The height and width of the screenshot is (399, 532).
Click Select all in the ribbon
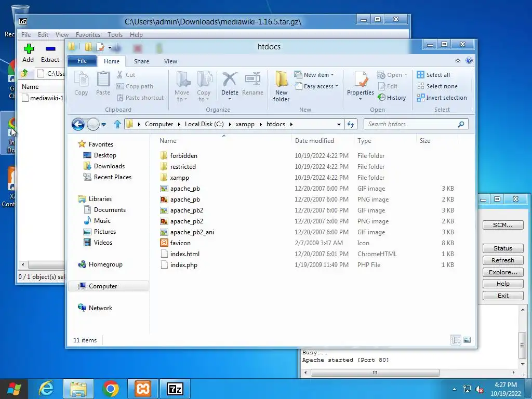pyautogui.click(x=433, y=75)
